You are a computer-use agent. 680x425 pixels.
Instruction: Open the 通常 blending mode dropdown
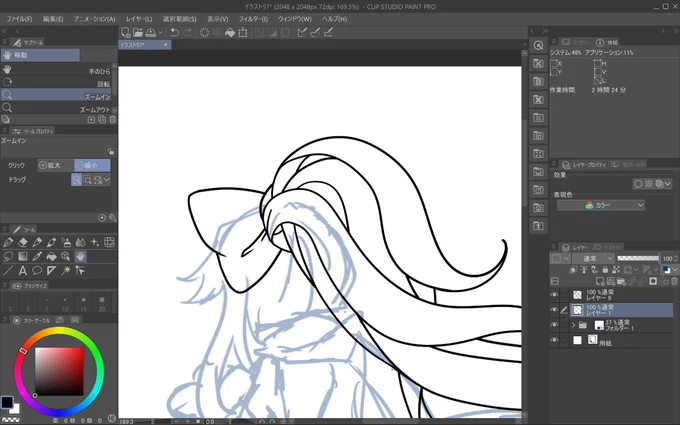(x=593, y=258)
